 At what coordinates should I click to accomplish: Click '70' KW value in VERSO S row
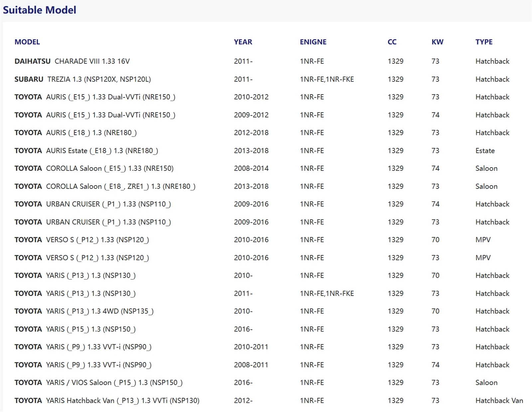pos(436,240)
